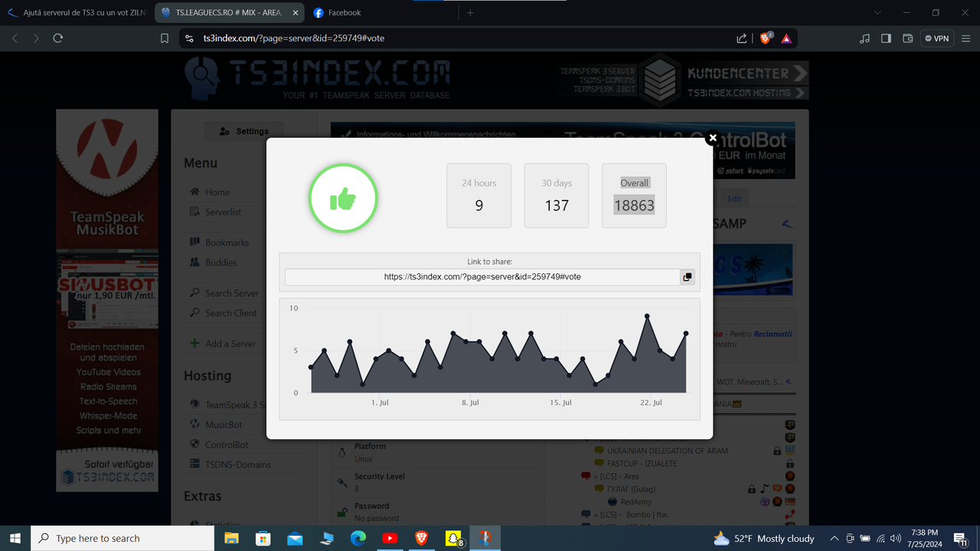
Task: Open the battery status tray icon
Action: click(x=865, y=539)
